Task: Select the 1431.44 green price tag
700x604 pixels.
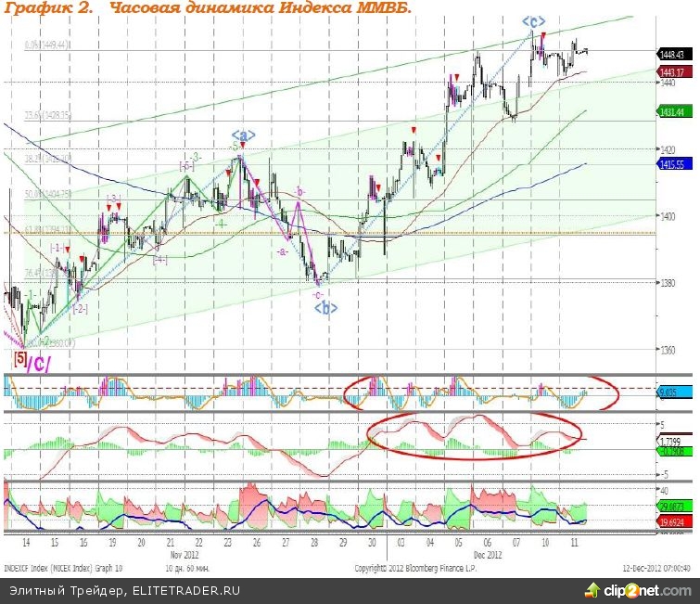Action: click(x=671, y=111)
